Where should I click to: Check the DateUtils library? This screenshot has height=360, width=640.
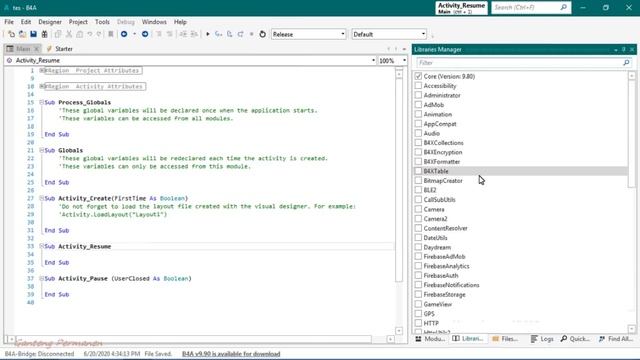(418, 238)
